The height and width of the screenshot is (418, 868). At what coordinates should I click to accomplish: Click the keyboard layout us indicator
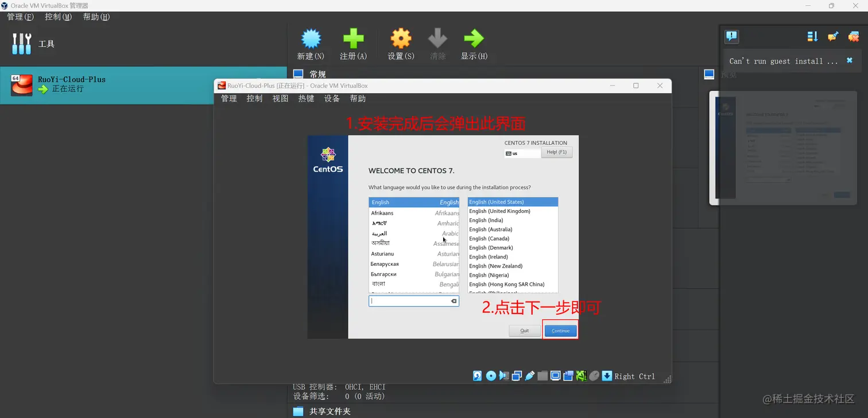[521, 153]
